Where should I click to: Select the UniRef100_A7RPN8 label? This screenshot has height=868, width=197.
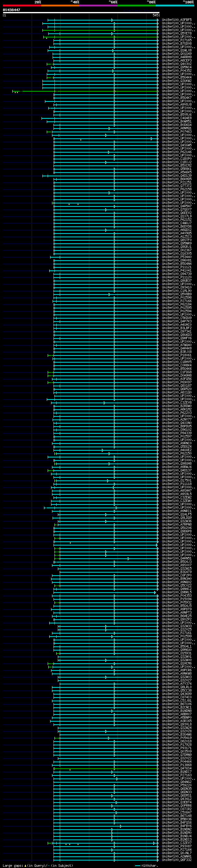(x=177, y=524)
